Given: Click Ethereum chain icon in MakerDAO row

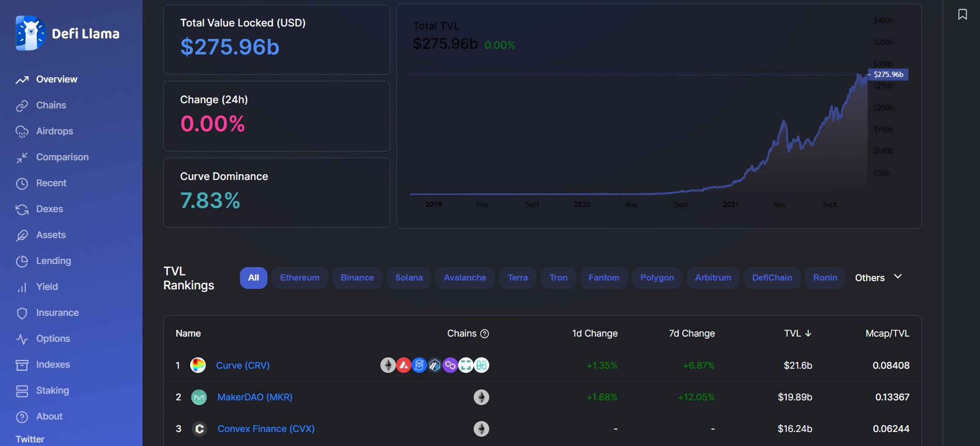Looking at the screenshot, I should (481, 397).
